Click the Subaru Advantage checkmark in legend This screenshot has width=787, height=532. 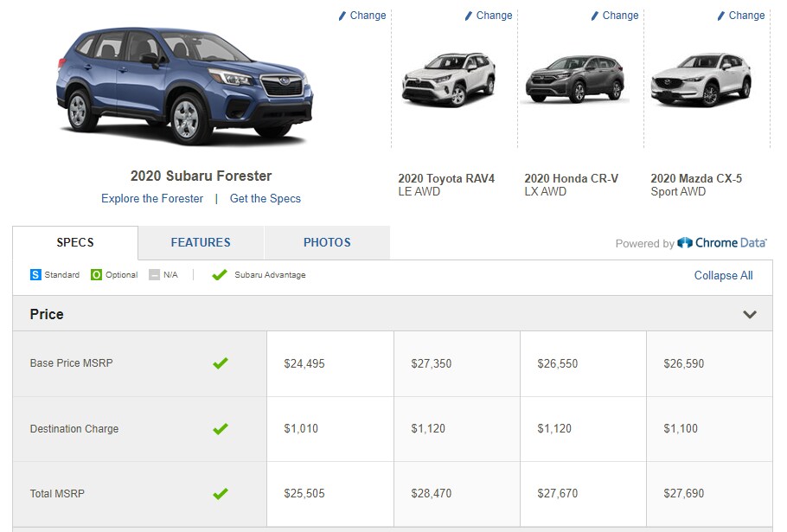click(220, 274)
